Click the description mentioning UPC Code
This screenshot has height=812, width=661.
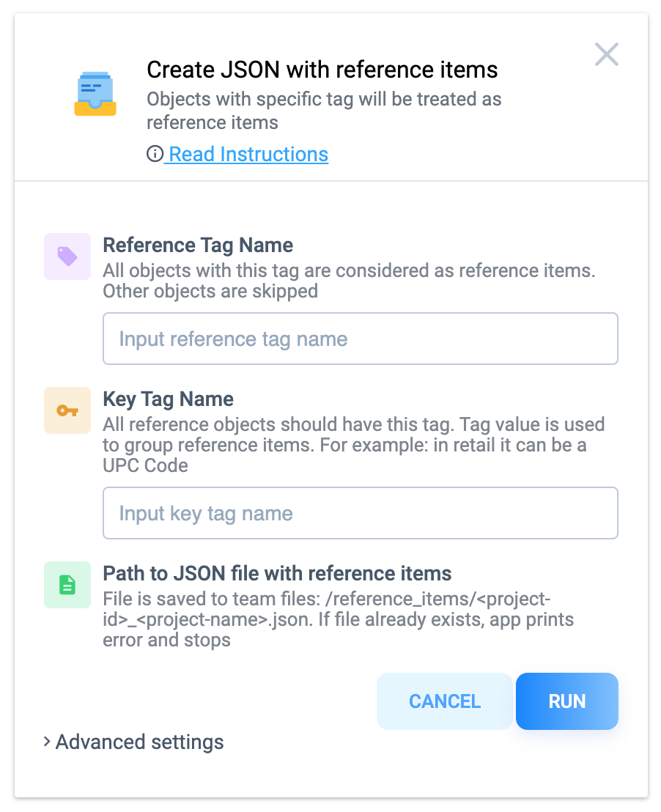354,445
